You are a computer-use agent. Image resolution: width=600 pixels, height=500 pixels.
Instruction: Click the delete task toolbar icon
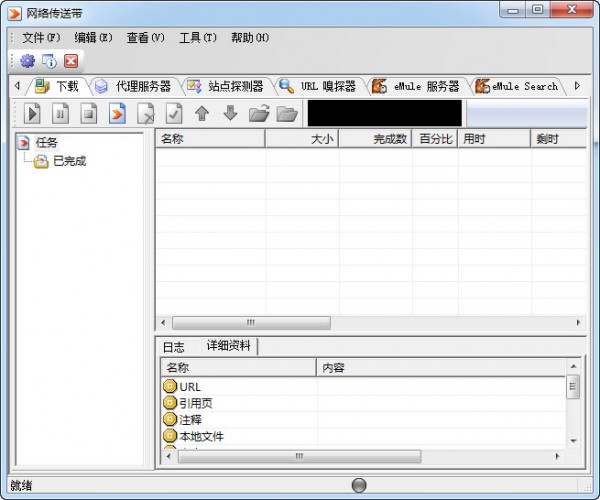[145, 113]
